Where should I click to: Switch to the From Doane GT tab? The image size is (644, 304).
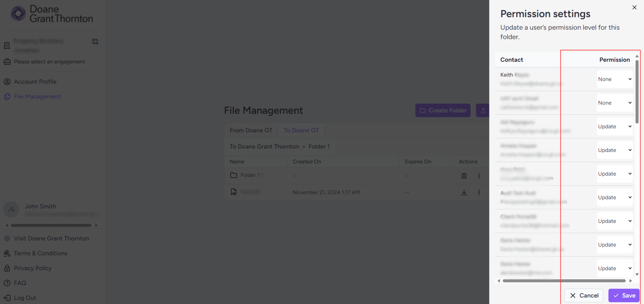pos(251,130)
